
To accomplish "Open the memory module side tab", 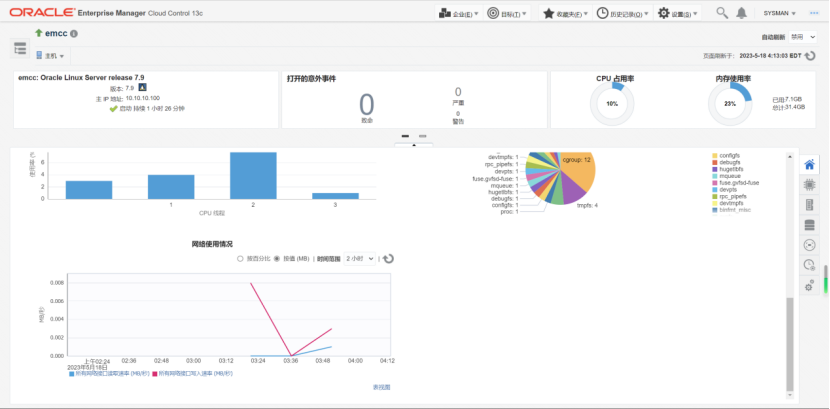I will (x=809, y=205).
